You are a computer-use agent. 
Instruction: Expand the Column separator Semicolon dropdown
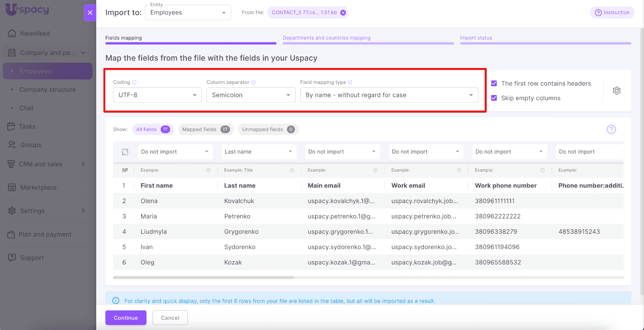pos(251,95)
